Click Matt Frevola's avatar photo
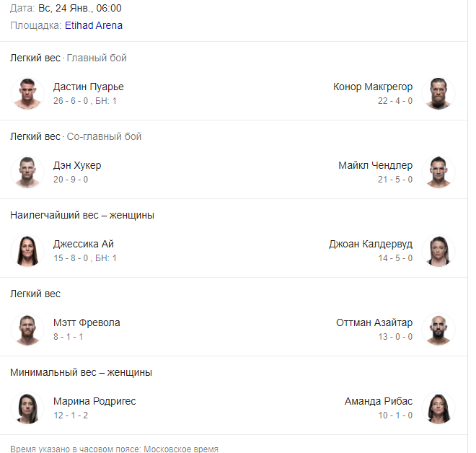This screenshot has width=476, height=453. click(x=28, y=329)
